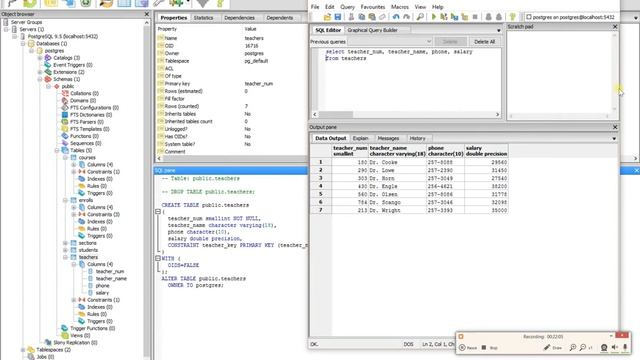The width and height of the screenshot is (640, 360).
Task: Cut the selected query text
Action: pyautogui.click(x=351, y=17)
